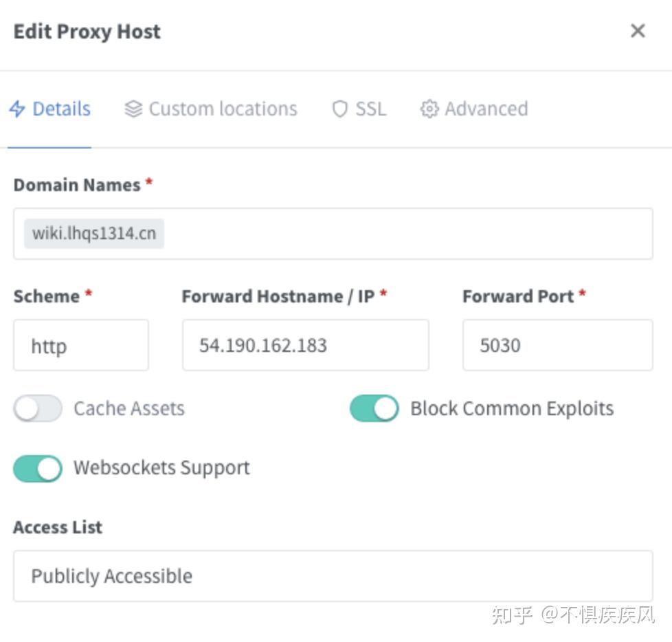Turn off Websockets Support toggle
Screen dimensions: 672x642
[x=38, y=468]
